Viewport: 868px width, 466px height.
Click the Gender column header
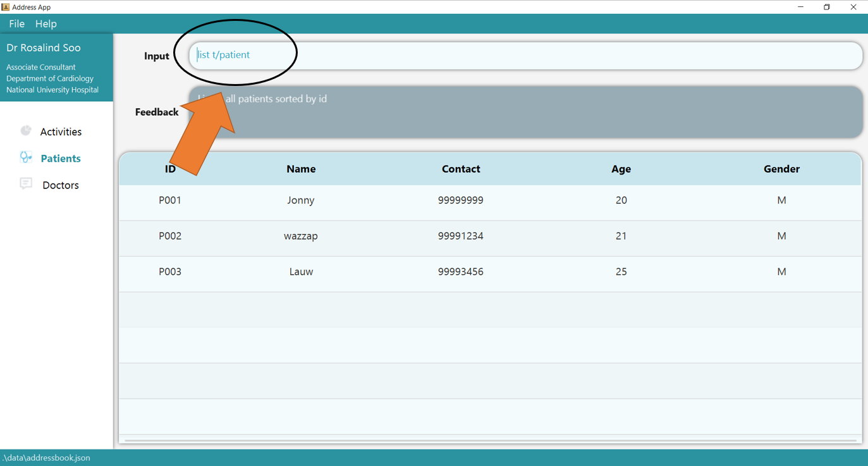pyautogui.click(x=781, y=169)
